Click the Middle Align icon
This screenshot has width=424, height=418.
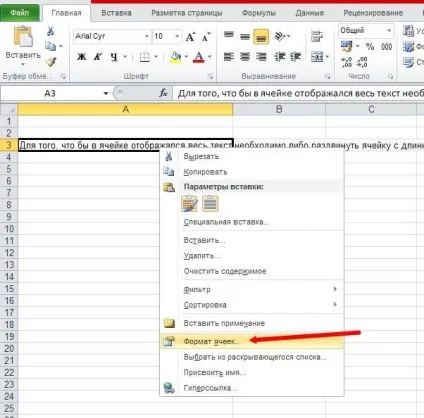tap(245, 37)
